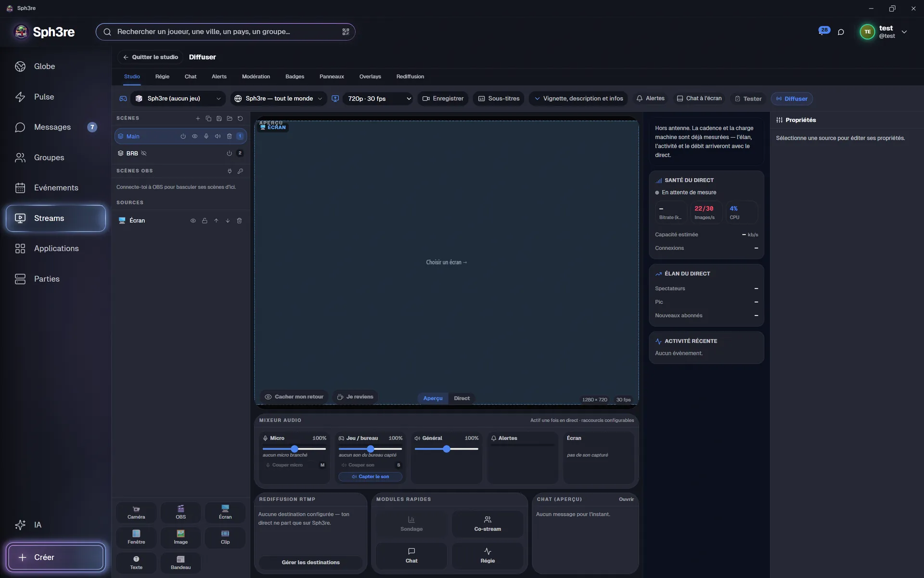Open the Modération tab
This screenshot has width=924, height=578.
tap(256, 77)
